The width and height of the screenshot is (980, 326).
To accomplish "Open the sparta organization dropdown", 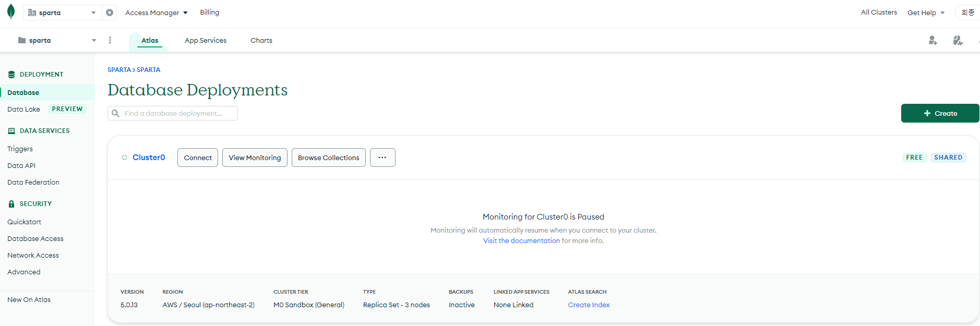I will click(62, 13).
